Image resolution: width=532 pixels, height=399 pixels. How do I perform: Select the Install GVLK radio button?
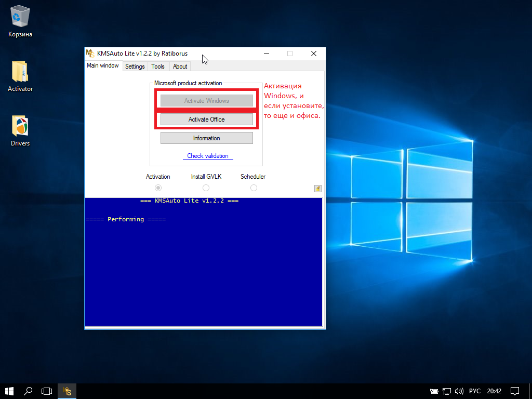[x=206, y=188]
